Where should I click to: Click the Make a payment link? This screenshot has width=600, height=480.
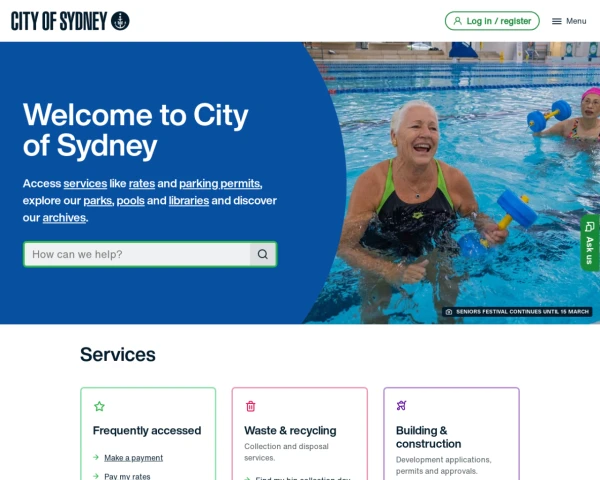point(134,458)
